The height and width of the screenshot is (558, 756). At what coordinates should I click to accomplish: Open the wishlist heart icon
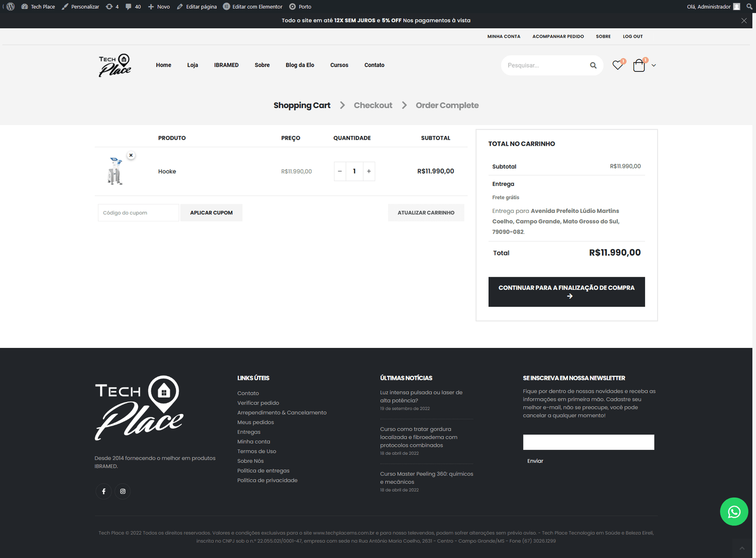(x=617, y=66)
